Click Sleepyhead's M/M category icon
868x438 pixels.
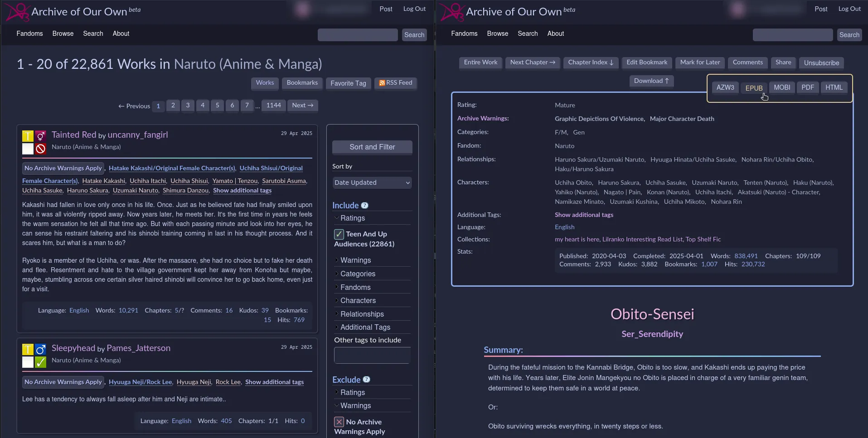(40, 350)
